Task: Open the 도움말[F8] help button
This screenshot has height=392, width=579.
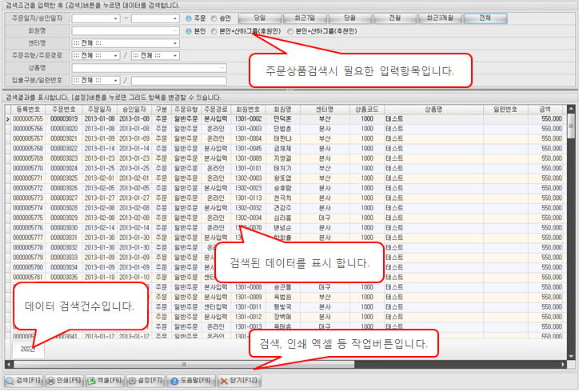Action: pos(190,381)
